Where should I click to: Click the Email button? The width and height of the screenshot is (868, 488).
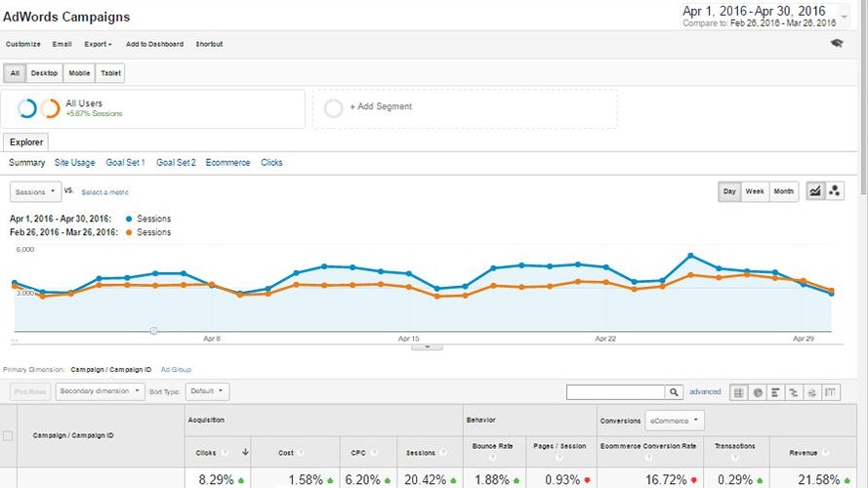coord(62,44)
